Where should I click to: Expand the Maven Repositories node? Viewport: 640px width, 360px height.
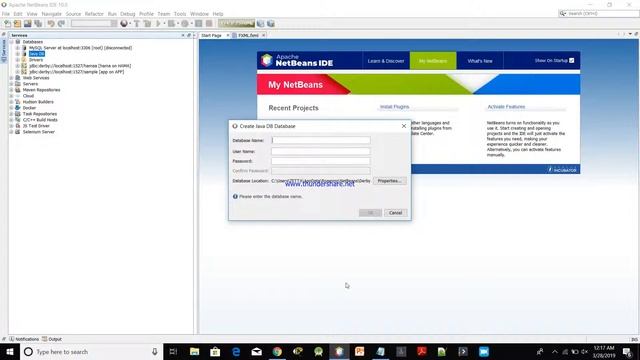tap(11, 90)
